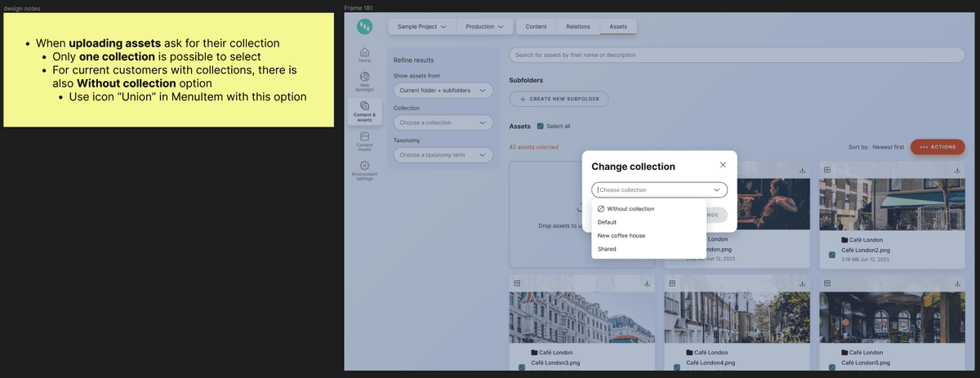The height and width of the screenshot is (378, 980).
Task: Select Without collection option
Action: [x=630, y=209]
